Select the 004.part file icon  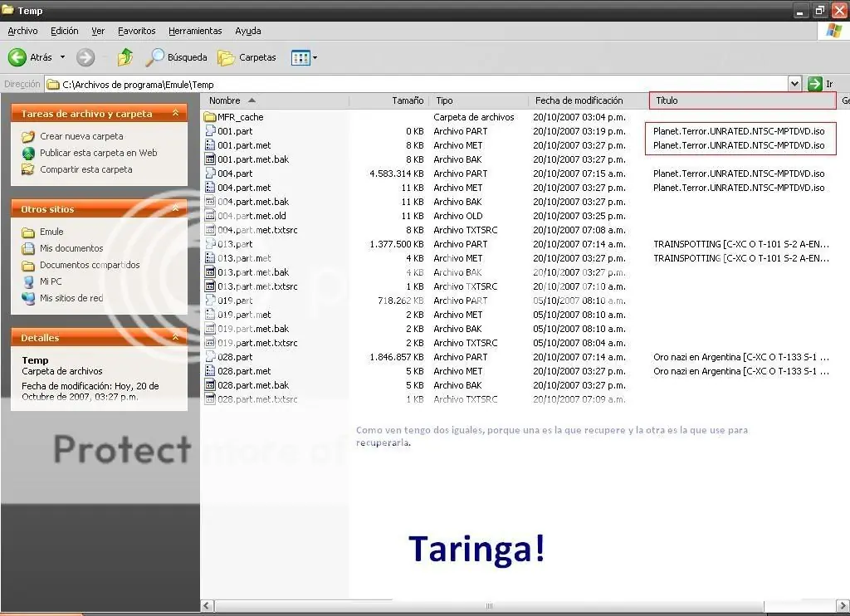[x=210, y=173]
